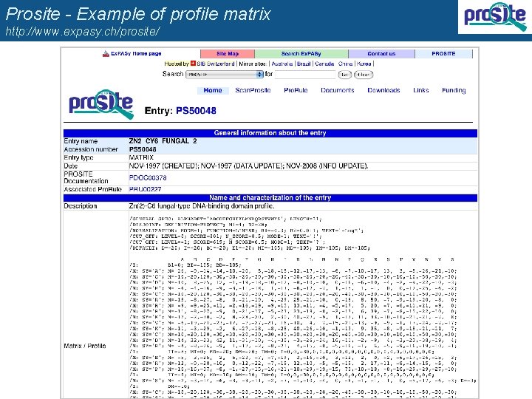Open the PRU00227 ProRule link
This screenshot has height=399, width=532.
point(146,189)
